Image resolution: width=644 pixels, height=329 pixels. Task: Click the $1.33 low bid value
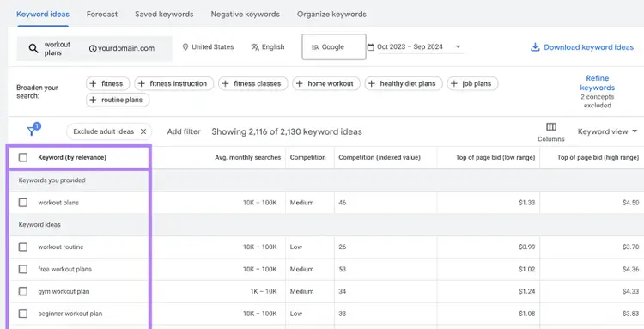coord(526,203)
